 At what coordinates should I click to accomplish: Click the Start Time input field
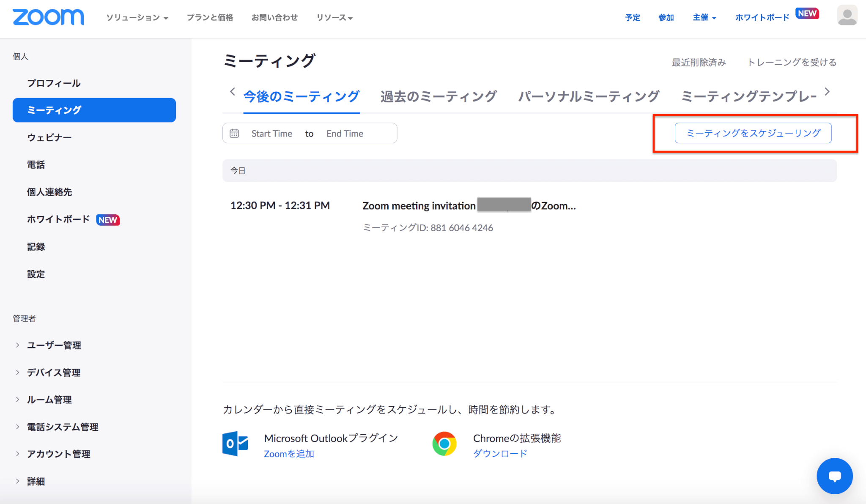pos(272,133)
